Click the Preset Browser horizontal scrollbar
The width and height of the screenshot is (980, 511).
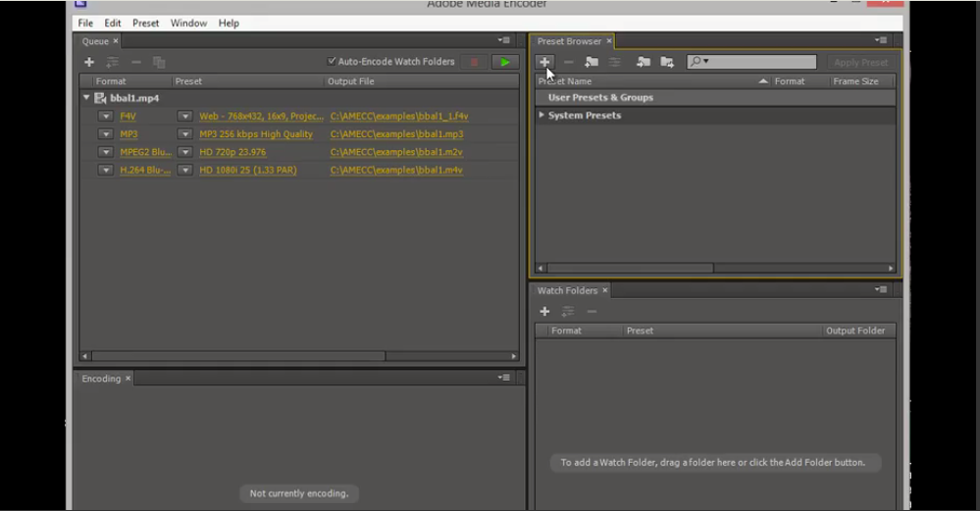(630, 268)
